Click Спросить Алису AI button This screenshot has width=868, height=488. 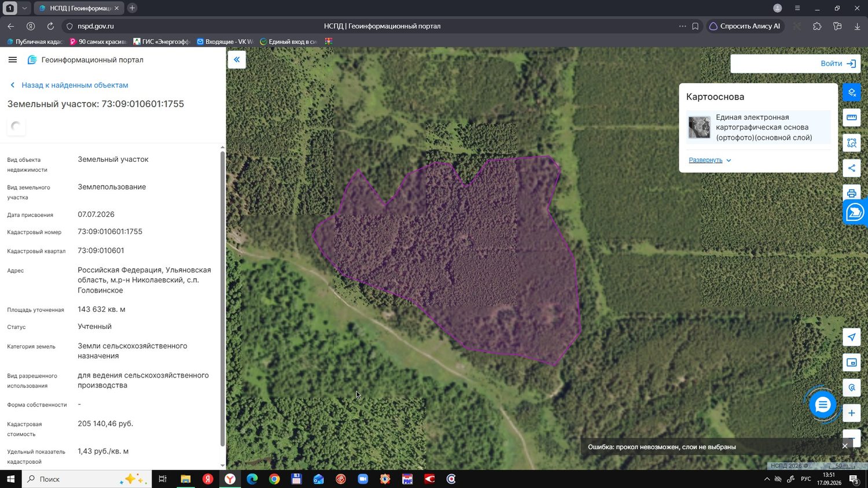point(745,26)
